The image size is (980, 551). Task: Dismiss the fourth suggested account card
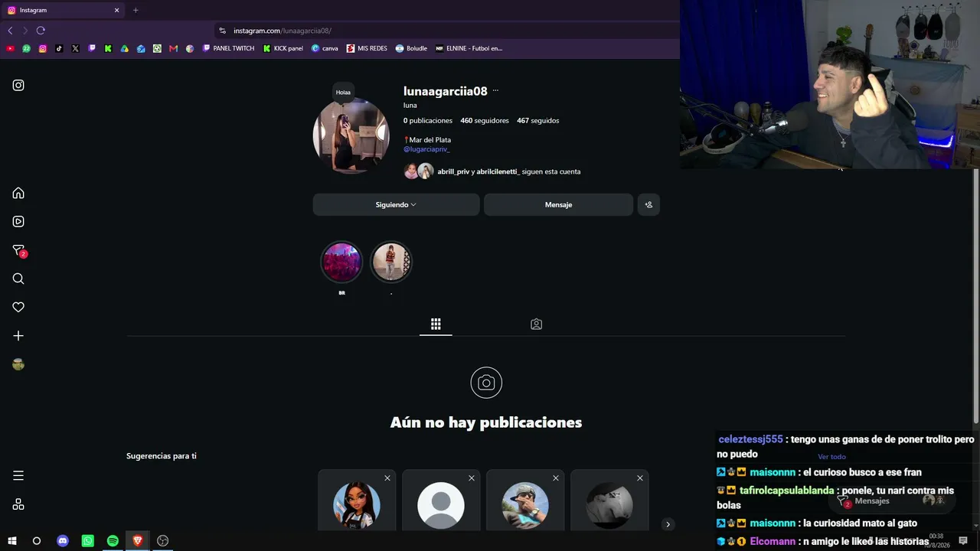tap(640, 478)
